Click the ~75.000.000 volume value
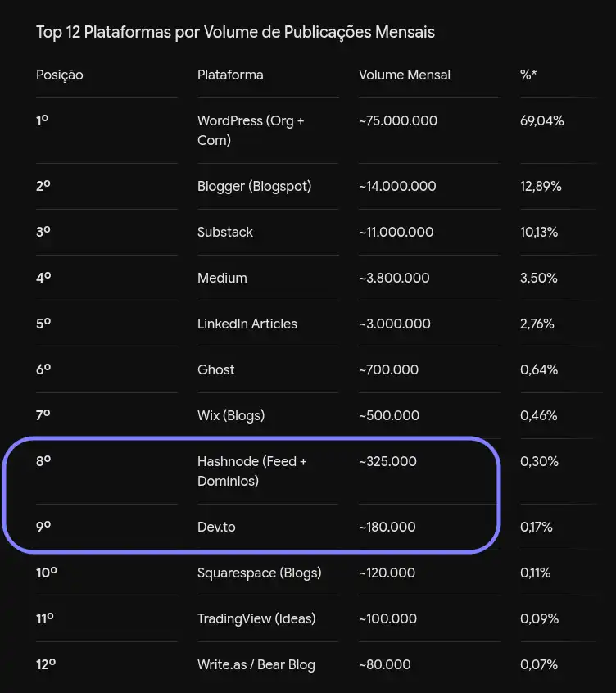 pos(398,120)
